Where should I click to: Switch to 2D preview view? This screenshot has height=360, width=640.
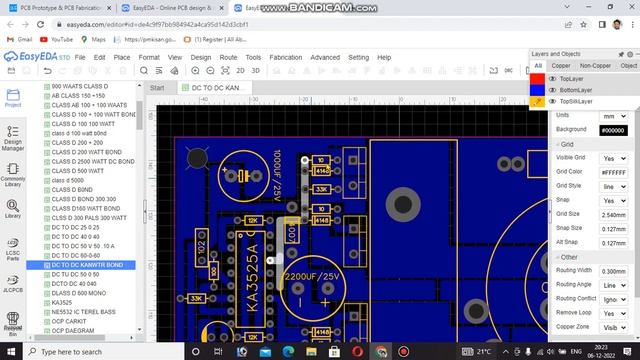[240, 71]
